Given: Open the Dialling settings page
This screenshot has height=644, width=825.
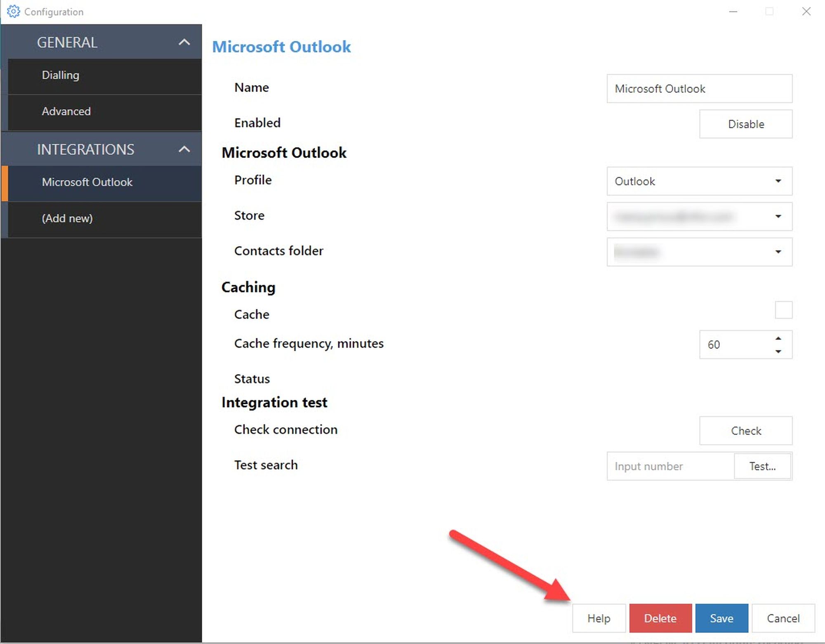Looking at the screenshot, I should 61,75.
